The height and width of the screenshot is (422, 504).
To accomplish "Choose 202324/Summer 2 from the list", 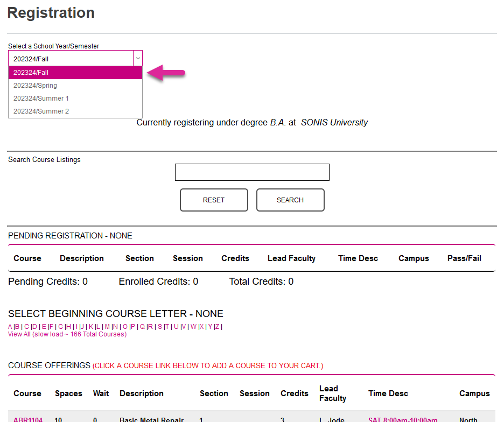I will tap(41, 111).
